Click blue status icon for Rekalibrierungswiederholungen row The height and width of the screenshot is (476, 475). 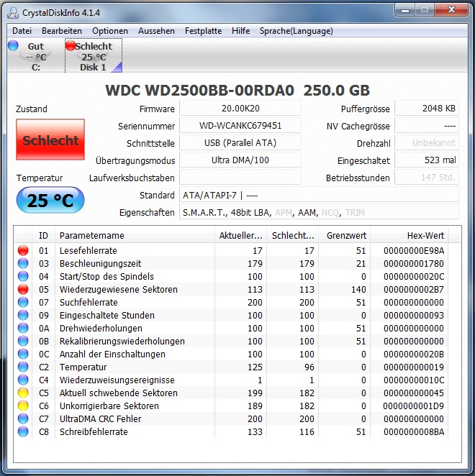point(23,342)
